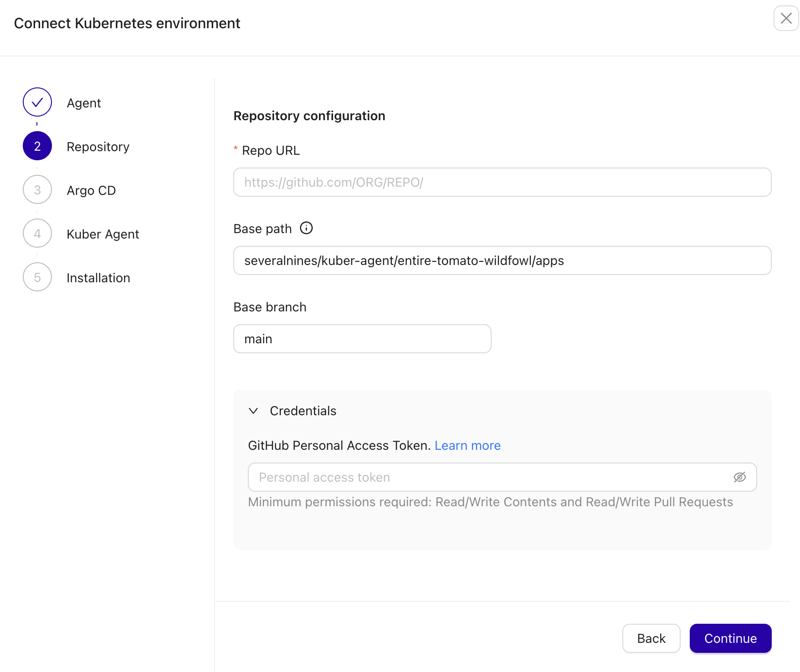Click the Continue button
The image size is (800, 672).
click(x=730, y=638)
